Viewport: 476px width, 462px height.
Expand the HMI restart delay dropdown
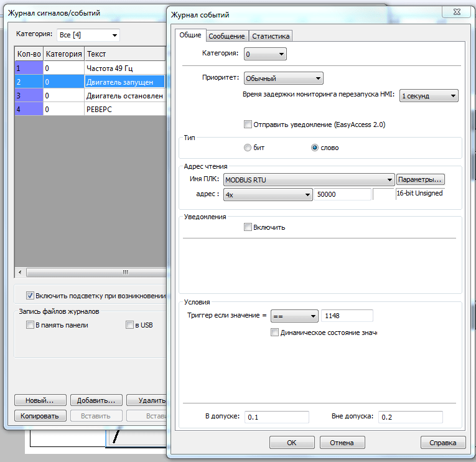pos(428,96)
